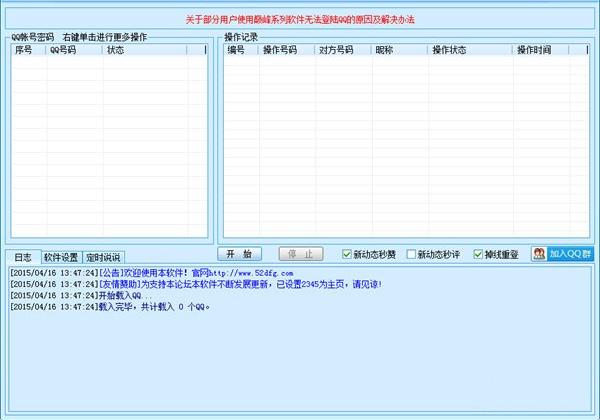Click the 操作时间 column header
Image resolution: width=600 pixels, height=420 pixels.
pos(541,50)
